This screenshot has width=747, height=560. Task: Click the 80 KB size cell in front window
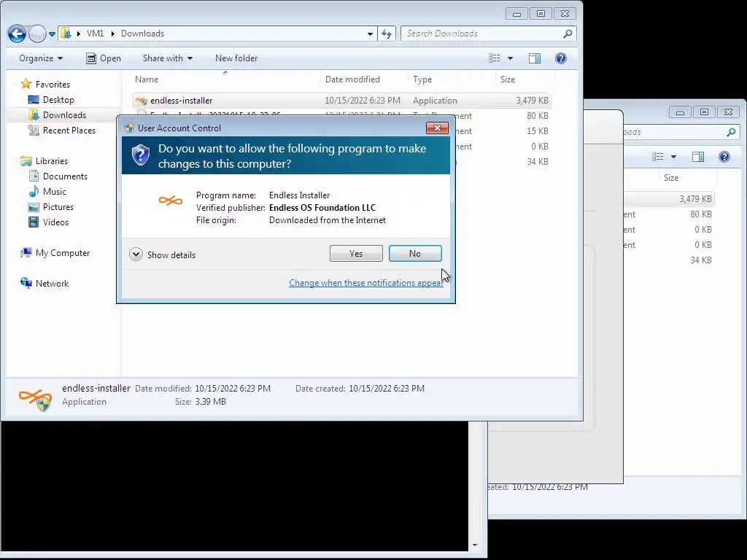coord(538,116)
